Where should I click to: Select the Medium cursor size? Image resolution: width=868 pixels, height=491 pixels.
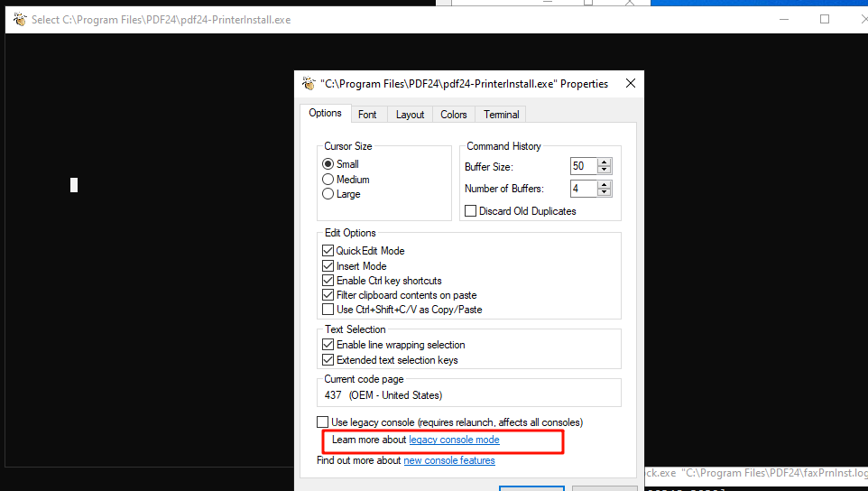[x=328, y=180]
